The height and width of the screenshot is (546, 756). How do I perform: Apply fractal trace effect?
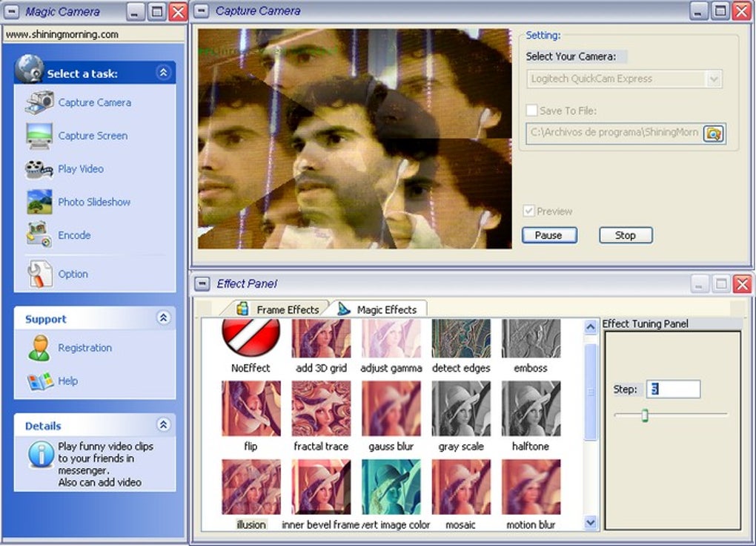click(321, 409)
